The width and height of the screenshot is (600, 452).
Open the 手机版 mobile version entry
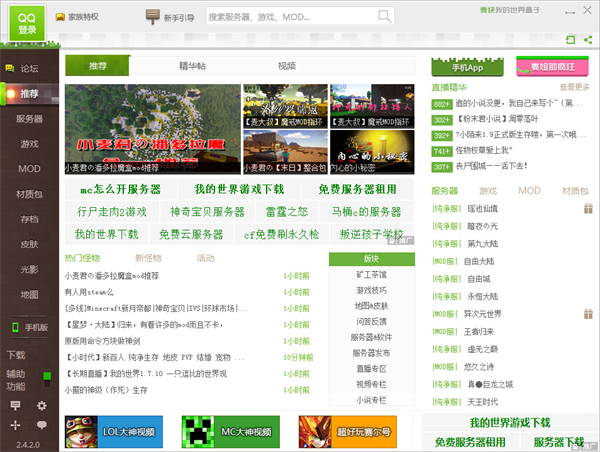tap(30, 327)
